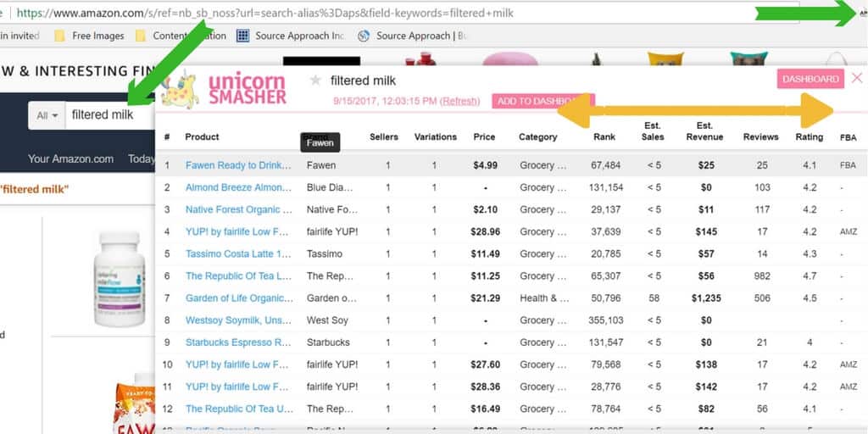Click rank value 20,785
868x434 pixels.
pos(605,253)
